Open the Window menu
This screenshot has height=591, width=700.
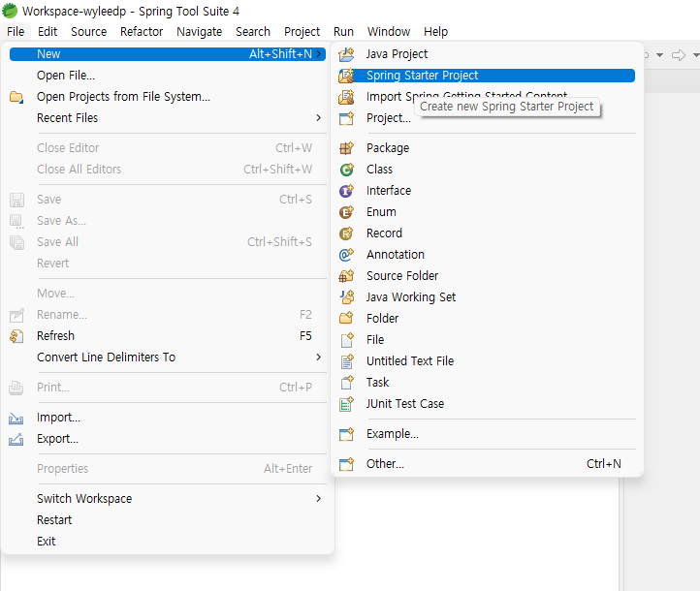389,32
